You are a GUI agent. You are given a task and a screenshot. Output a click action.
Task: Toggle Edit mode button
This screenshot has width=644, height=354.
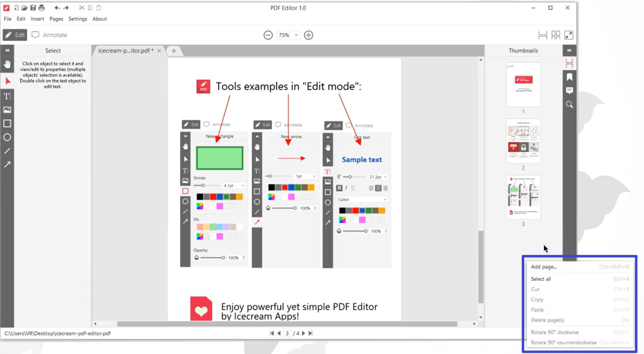coord(15,35)
